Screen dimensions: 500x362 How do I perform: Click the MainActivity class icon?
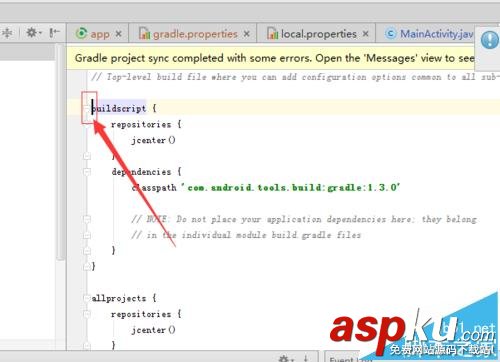point(390,34)
